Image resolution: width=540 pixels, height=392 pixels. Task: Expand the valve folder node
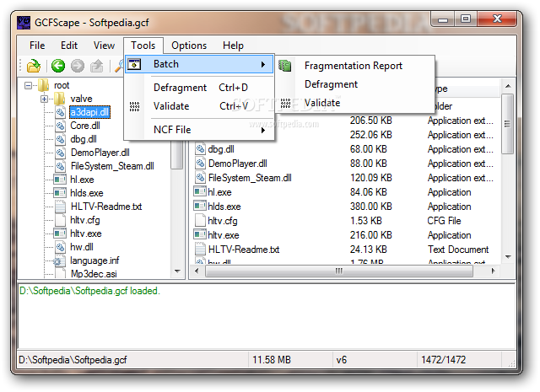pos(44,99)
